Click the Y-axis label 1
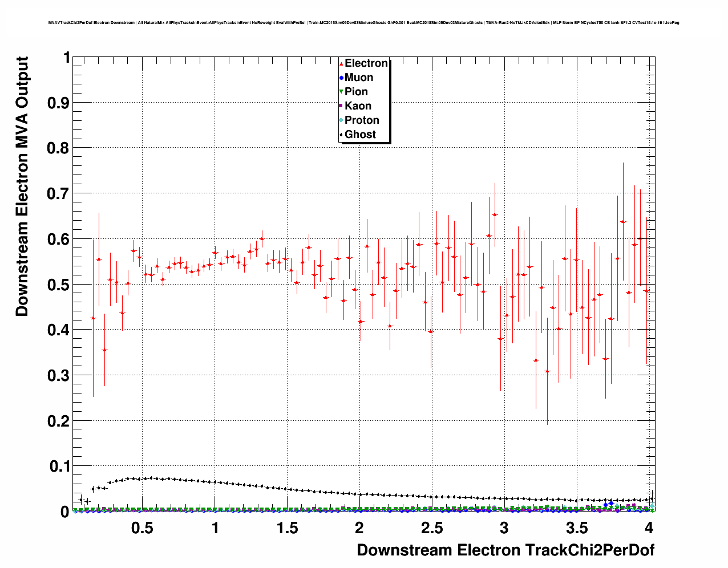The width and height of the screenshot is (728, 568). coord(66,58)
